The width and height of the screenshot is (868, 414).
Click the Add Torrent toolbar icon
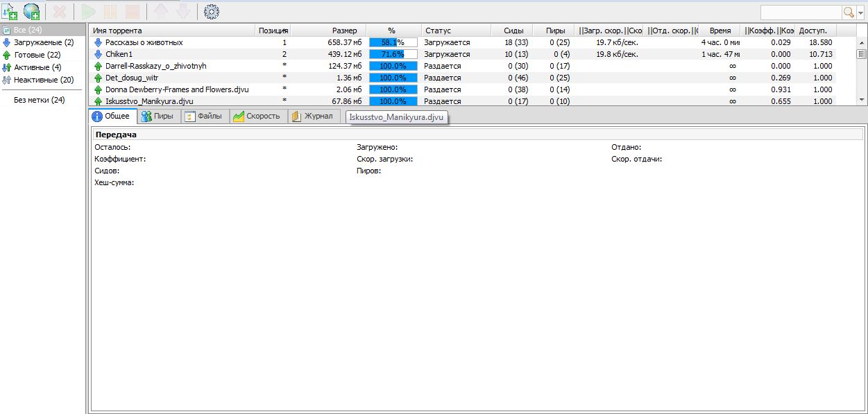click(x=10, y=12)
